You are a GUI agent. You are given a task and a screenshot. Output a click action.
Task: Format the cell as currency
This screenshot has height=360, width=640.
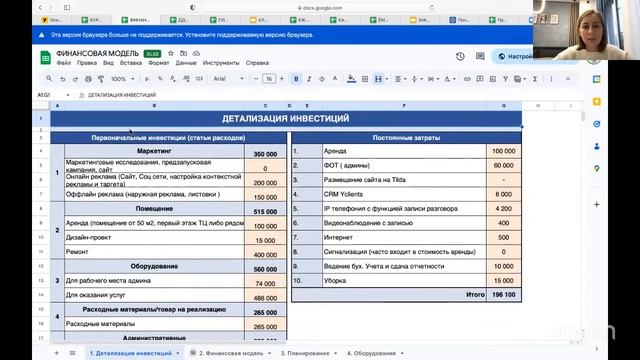point(147,79)
